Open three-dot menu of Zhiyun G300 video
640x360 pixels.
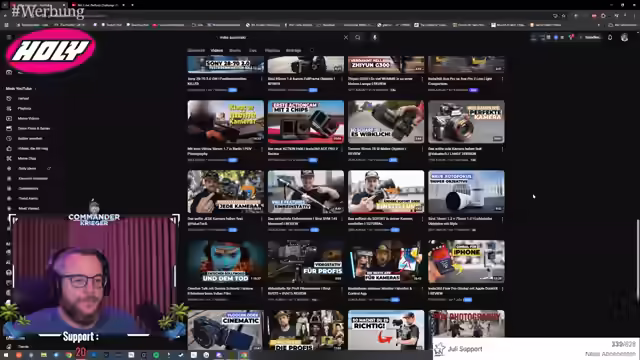[x=422, y=79]
